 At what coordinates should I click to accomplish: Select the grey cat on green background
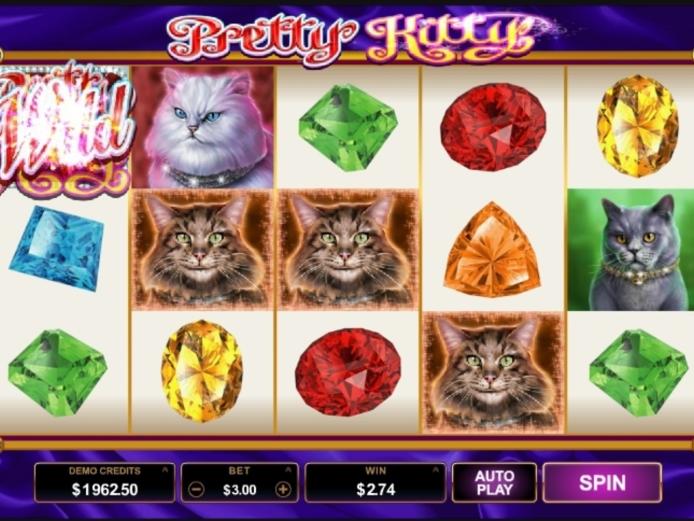tap(631, 250)
